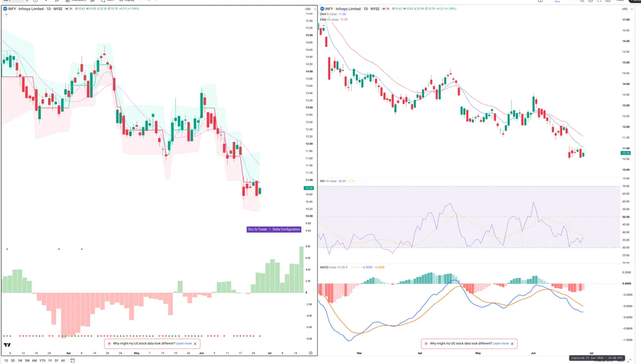Image resolution: width=641 pixels, height=364 pixels.
Task: Select the YTD time range
Action: (x=42, y=361)
